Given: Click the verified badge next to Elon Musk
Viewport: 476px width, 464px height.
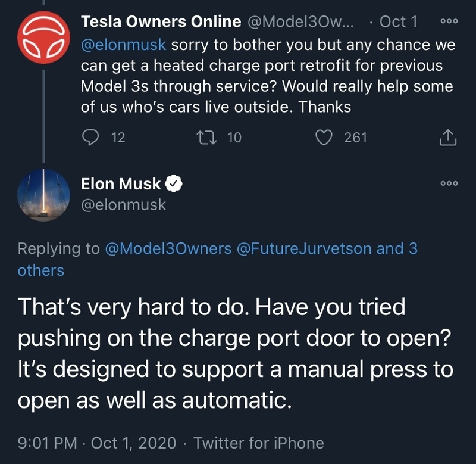Looking at the screenshot, I should 173,185.
